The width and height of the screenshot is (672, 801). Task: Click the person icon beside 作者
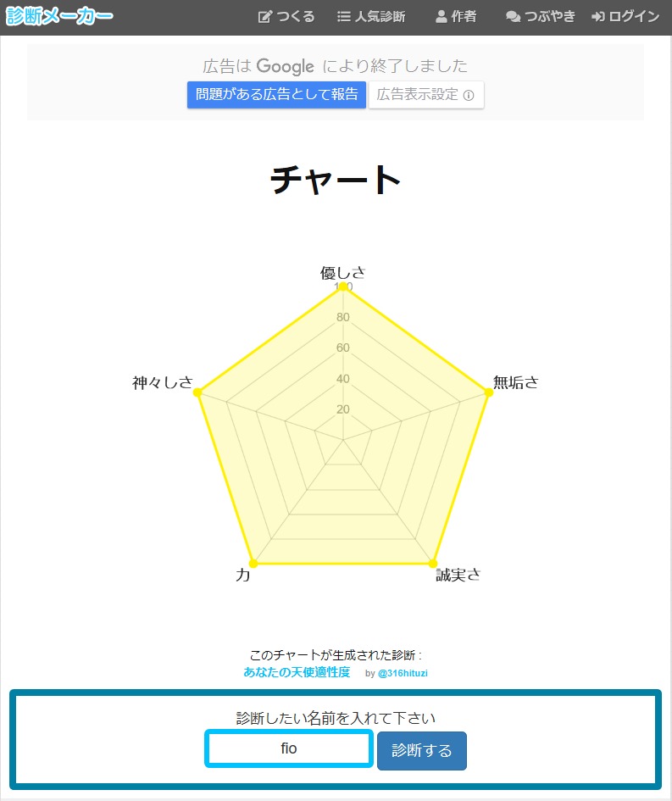point(441,17)
